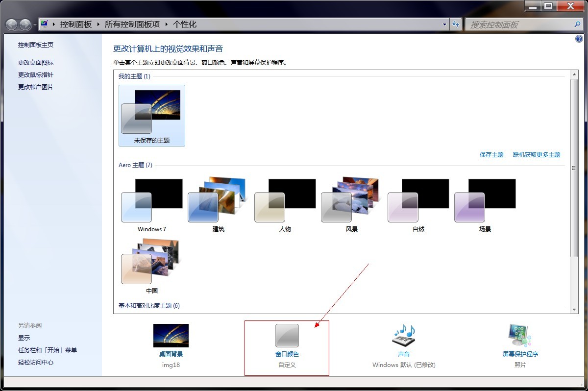
Task: Click 控制面板 in the breadcrumb path
Action: (x=76, y=24)
